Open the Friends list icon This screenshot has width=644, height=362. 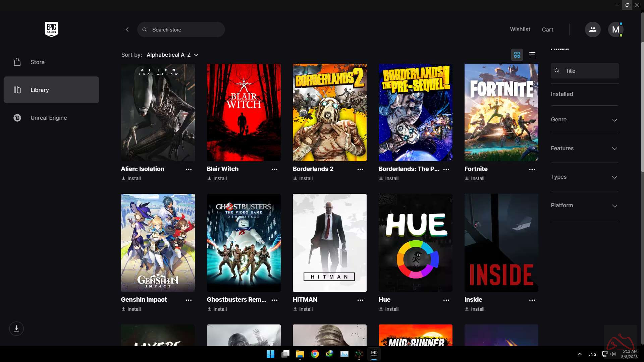[593, 29]
